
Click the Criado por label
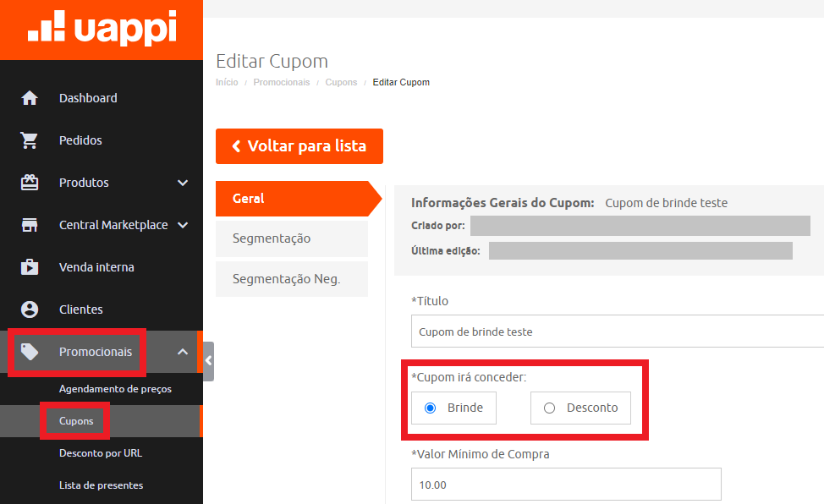(x=437, y=226)
